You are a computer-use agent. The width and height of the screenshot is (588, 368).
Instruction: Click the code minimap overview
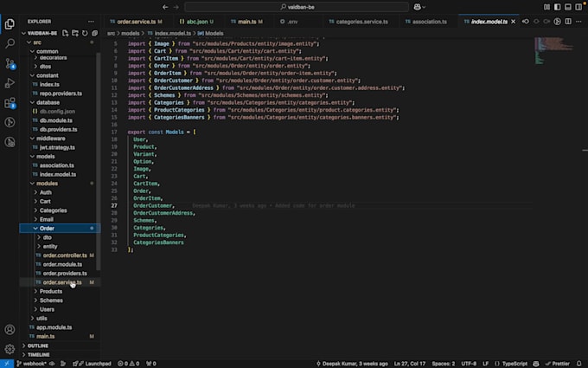pyautogui.click(x=553, y=51)
